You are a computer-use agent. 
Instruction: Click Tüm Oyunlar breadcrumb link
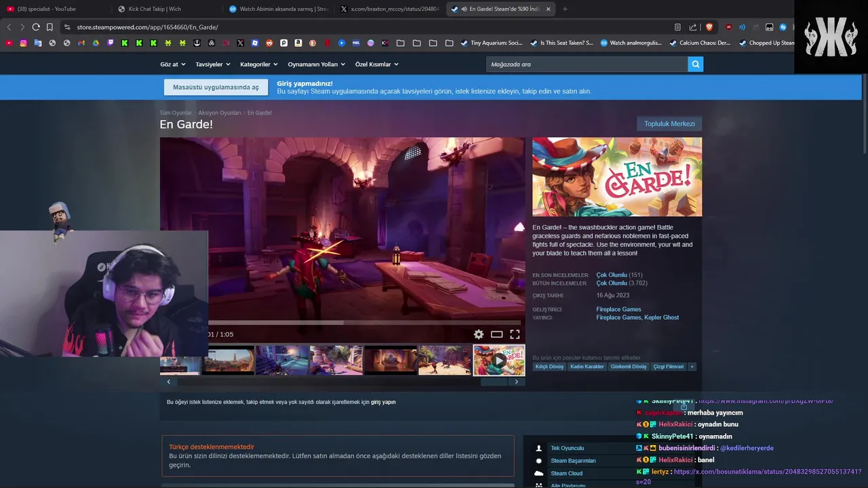[176, 113]
